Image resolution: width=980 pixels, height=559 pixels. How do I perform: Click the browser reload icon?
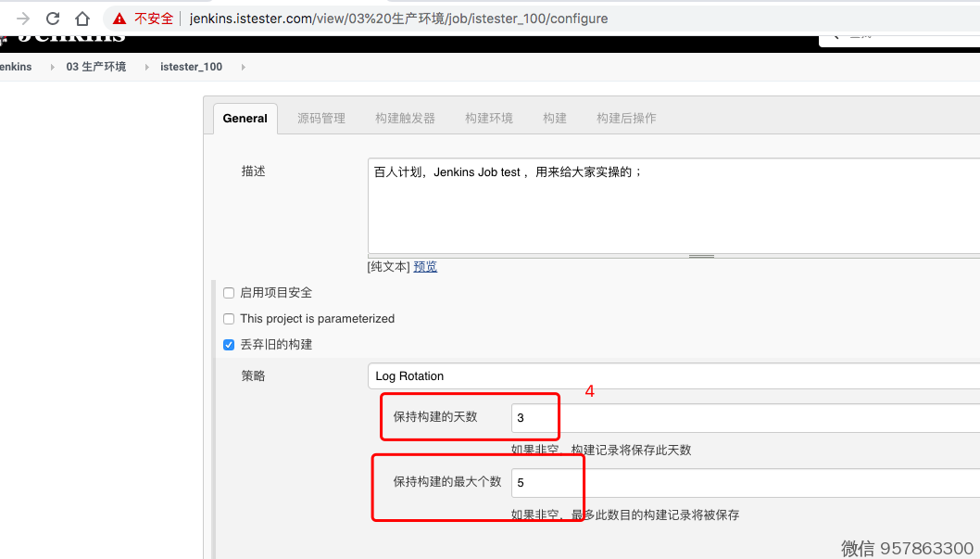pos(53,19)
